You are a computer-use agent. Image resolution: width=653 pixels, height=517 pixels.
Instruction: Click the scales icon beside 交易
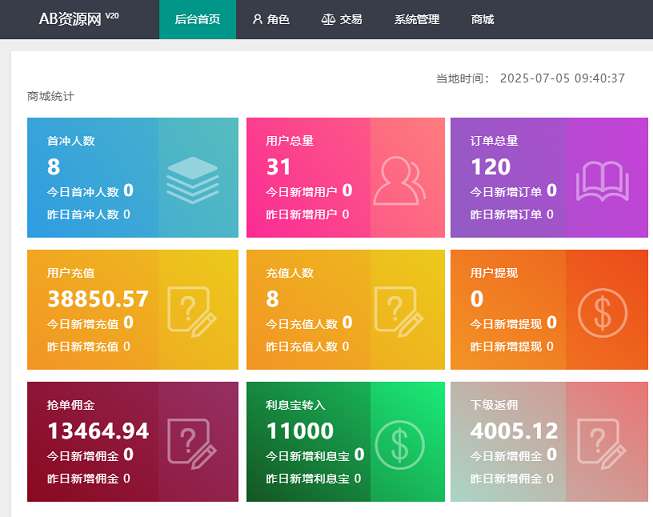[x=328, y=19]
